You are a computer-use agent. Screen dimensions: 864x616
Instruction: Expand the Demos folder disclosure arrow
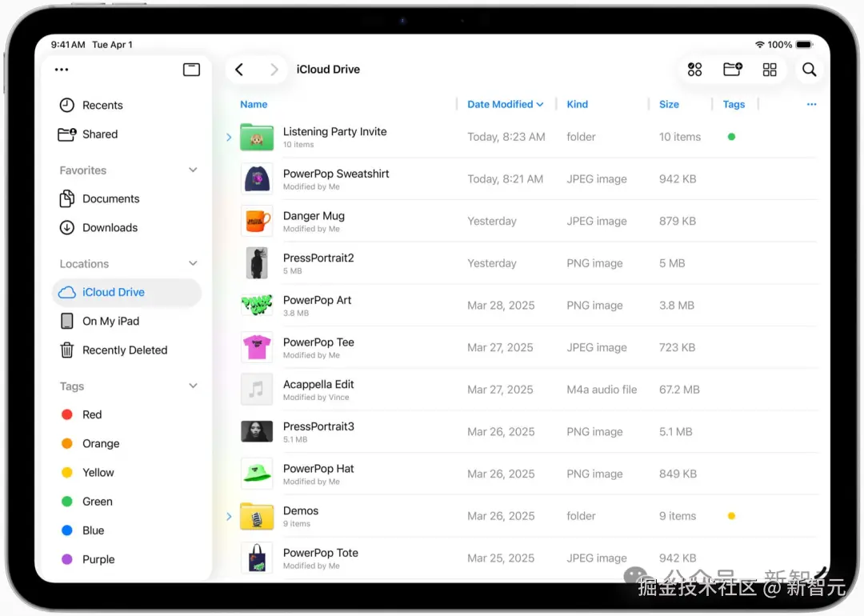coord(230,516)
